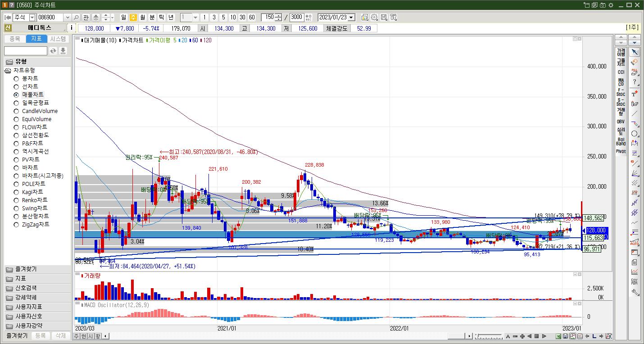The height and width of the screenshot is (344, 644).
Task: Switch to the 지표 tab
Action: click(x=36, y=39)
